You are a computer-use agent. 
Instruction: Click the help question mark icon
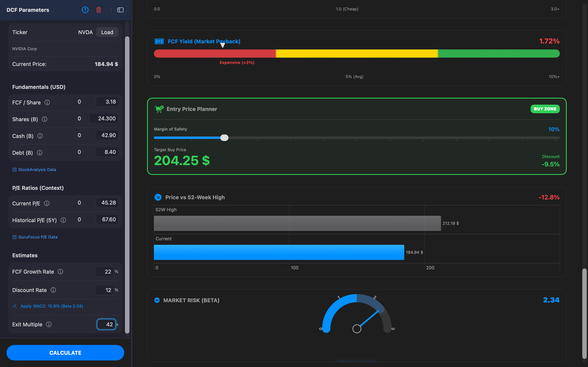85,10
